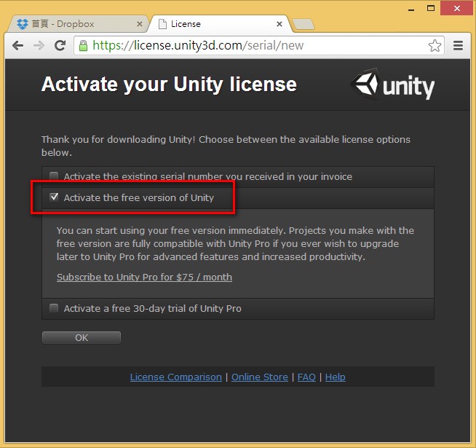This screenshot has height=448, width=476.
Task: Reload the License page
Action: [x=60, y=46]
